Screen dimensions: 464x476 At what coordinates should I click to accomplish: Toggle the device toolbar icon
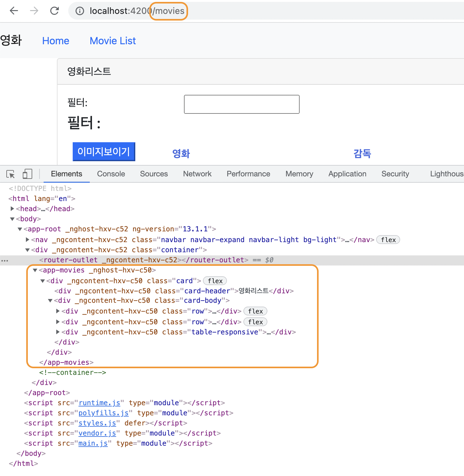click(27, 174)
